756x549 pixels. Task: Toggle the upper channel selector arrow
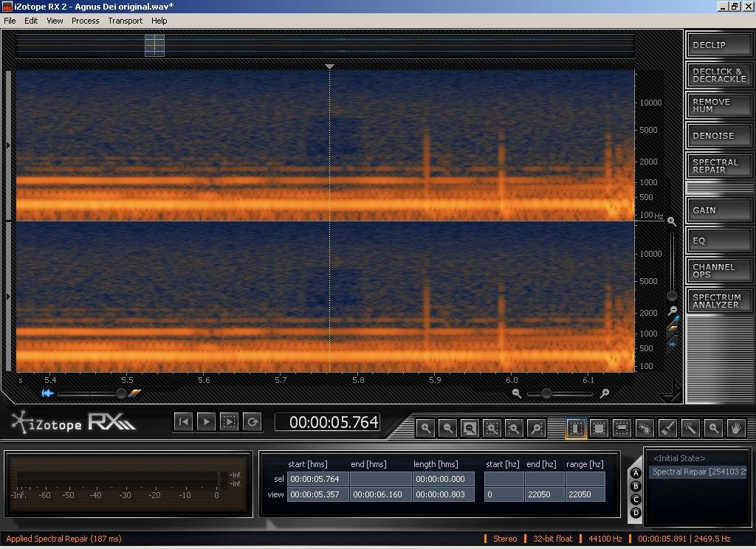(x=8, y=145)
